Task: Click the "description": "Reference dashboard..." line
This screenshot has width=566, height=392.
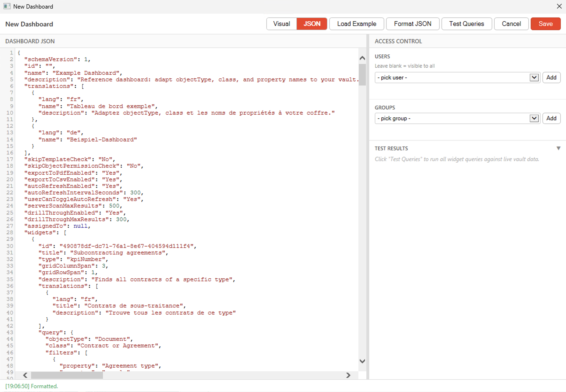Action: 191,80
